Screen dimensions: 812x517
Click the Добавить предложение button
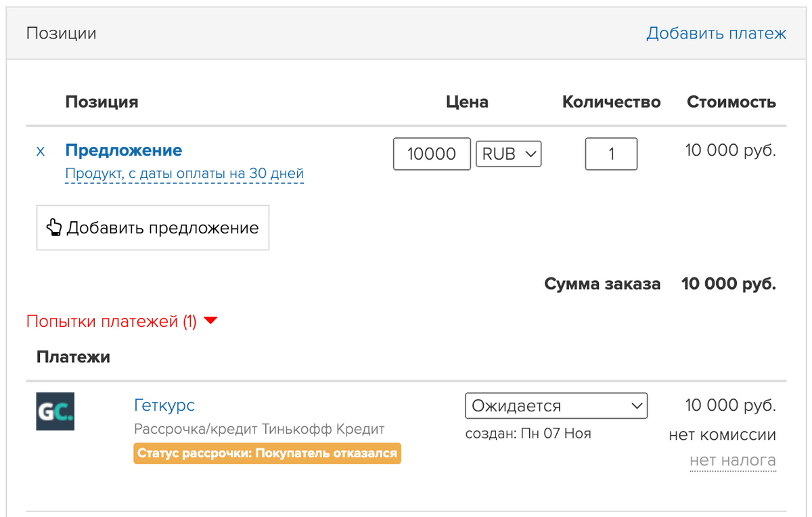pyautogui.click(x=153, y=228)
